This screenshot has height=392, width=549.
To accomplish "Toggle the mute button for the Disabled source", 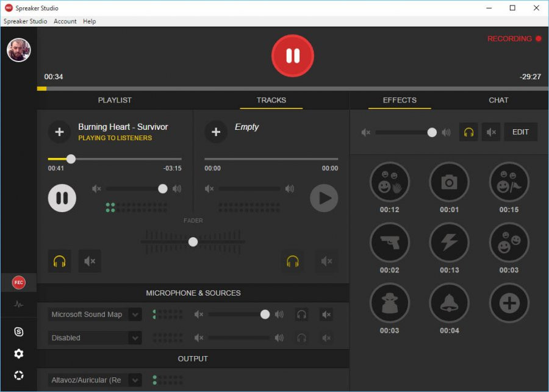I will coord(326,338).
